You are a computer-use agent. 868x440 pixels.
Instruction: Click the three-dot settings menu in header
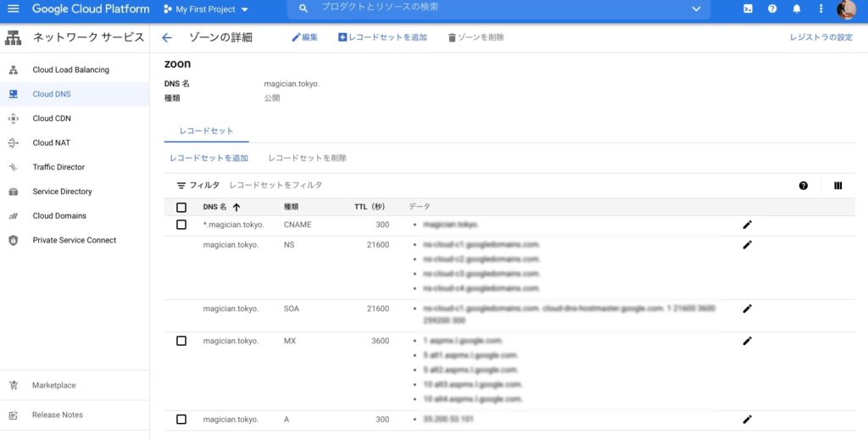coord(821,9)
